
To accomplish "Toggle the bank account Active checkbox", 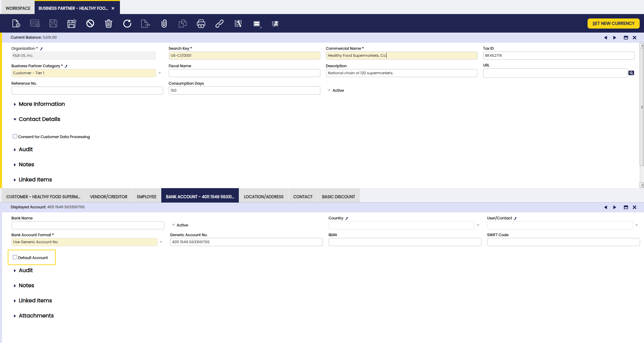I will 173,225.
